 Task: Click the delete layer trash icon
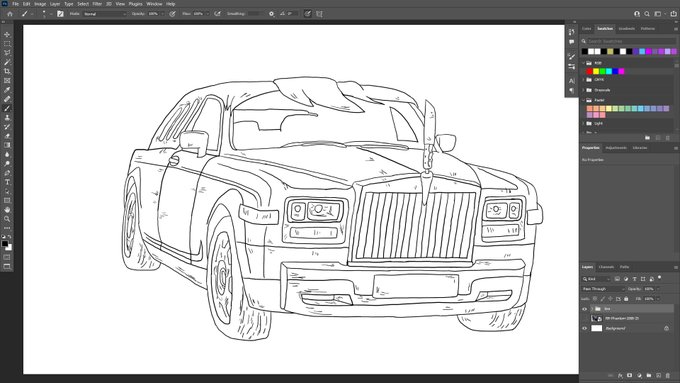[x=668, y=375]
